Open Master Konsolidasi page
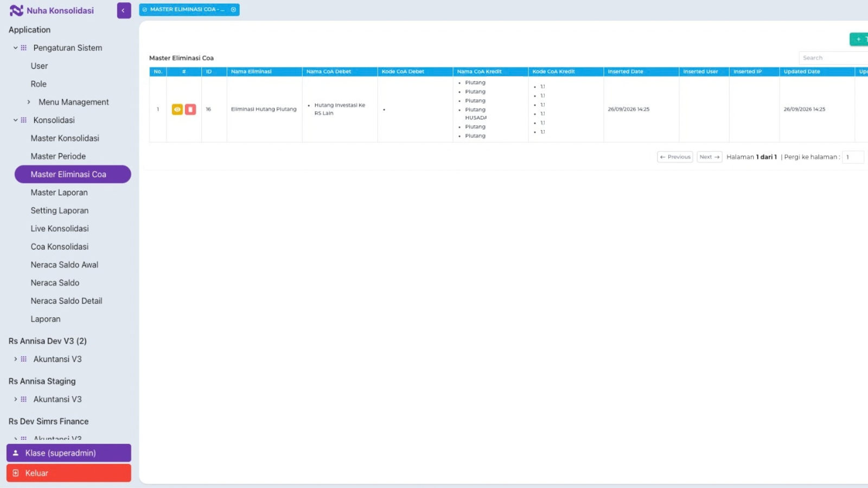Screen dimensions: 868x488 pyautogui.click(x=65, y=138)
